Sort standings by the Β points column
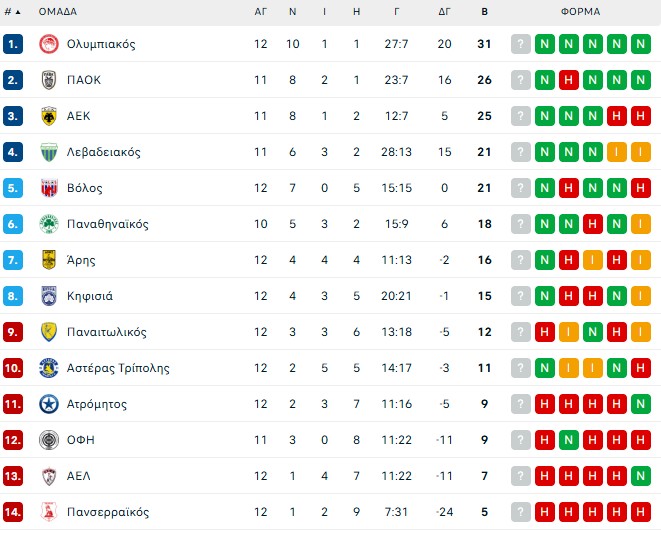 pos(485,12)
